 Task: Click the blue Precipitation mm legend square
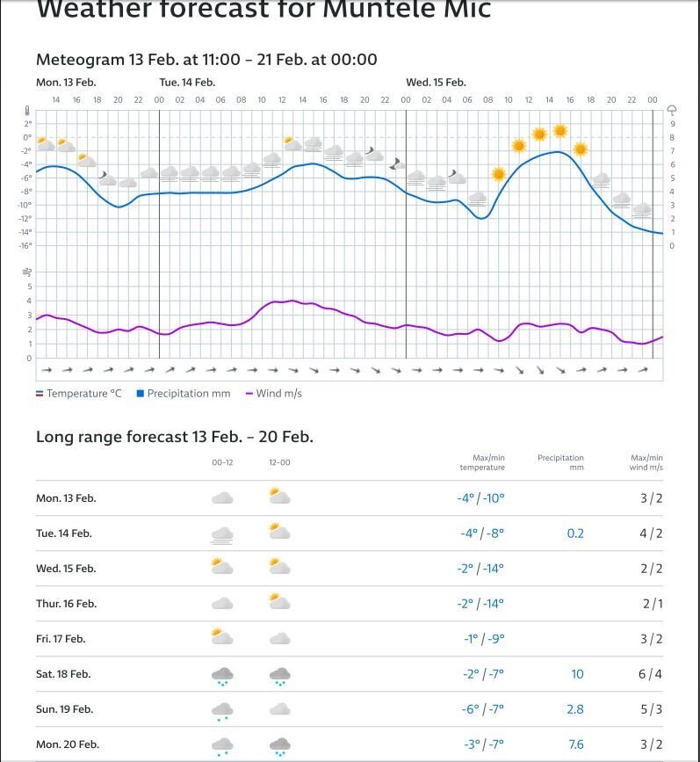pyautogui.click(x=140, y=394)
